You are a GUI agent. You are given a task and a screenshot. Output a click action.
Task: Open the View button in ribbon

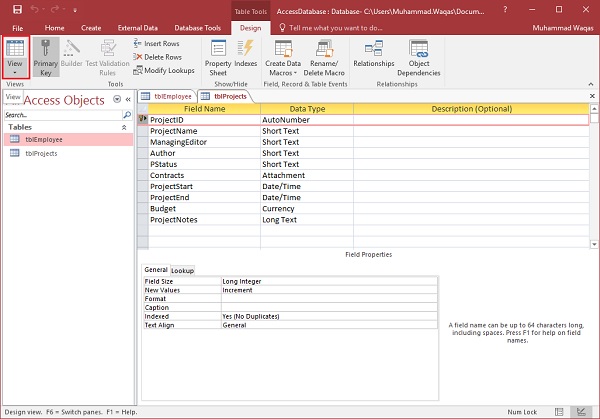click(15, 56)
